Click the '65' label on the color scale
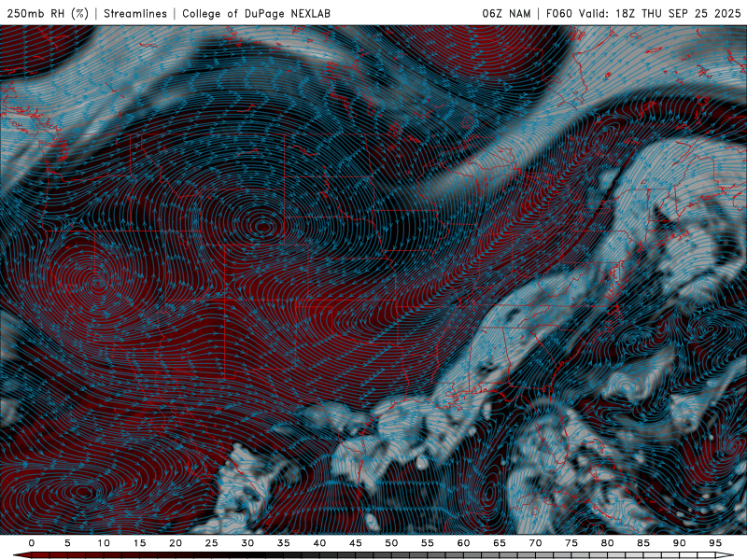 click(500, 543)
